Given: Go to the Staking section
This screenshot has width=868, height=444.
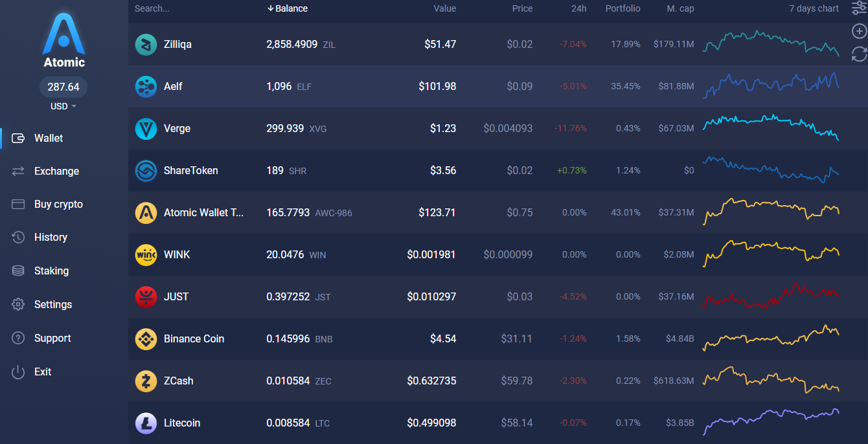Looking at the screenshot, I should (51, 271).
